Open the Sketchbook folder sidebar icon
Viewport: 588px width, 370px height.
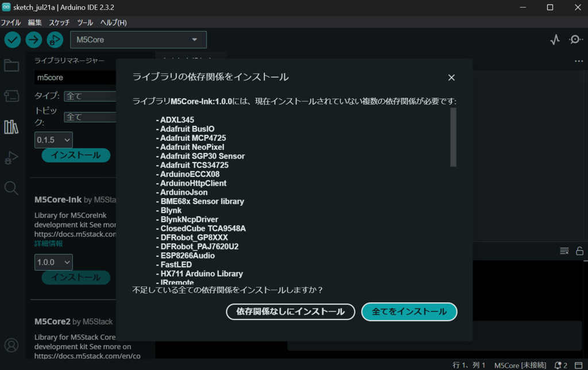click(11, 65)
